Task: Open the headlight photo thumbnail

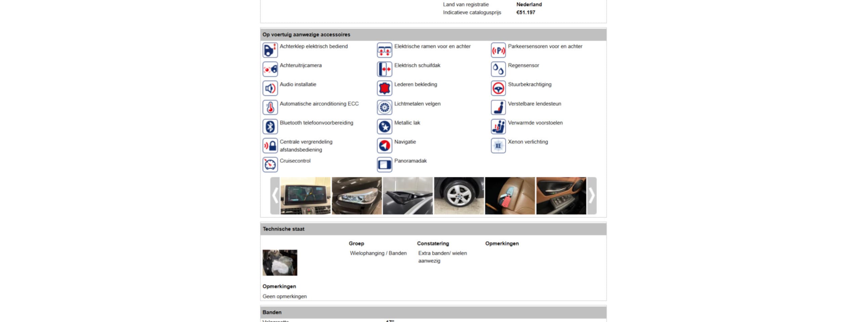Action: (357, 196)
